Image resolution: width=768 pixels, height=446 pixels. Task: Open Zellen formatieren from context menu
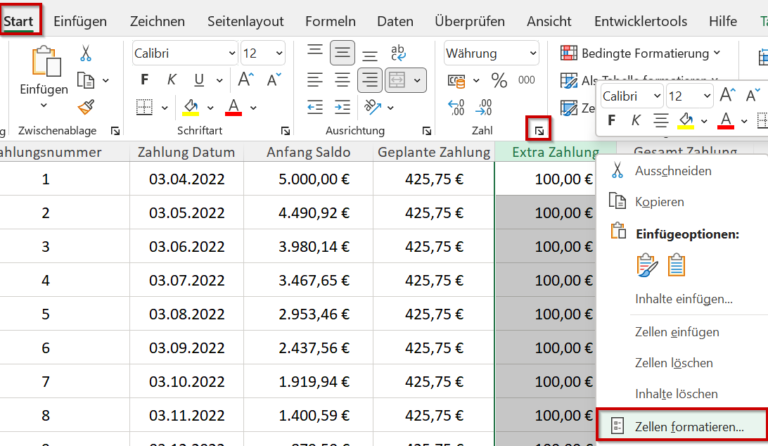click(x=683, y=426)
